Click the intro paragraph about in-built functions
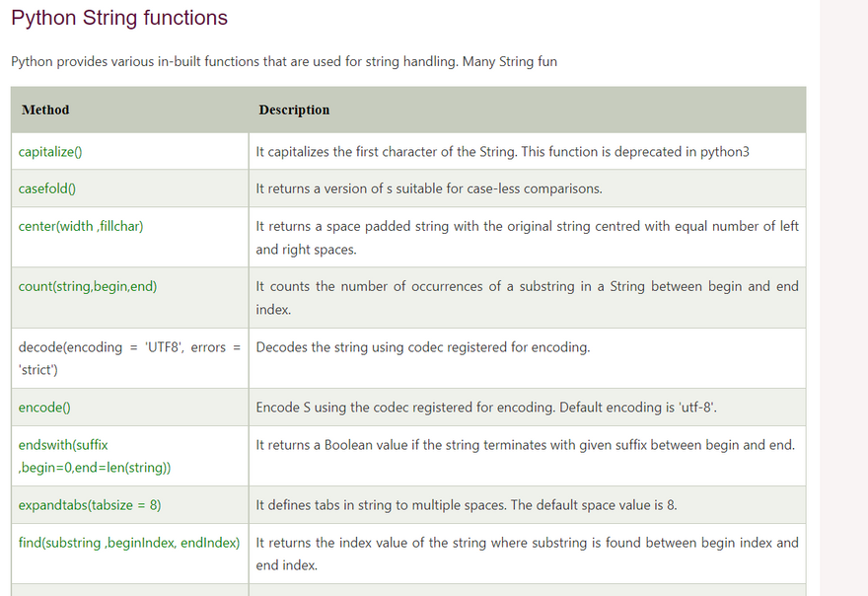The image size is (868, 596). click(284, 61)
